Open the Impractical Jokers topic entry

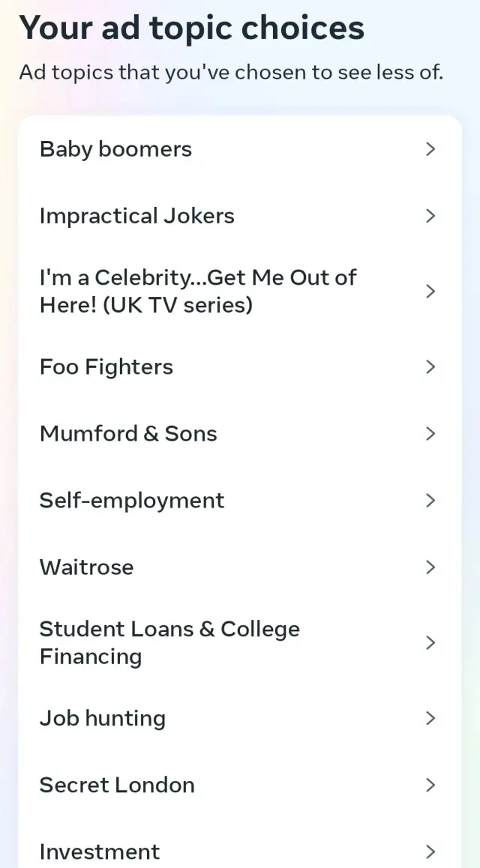tap(137, 216)
